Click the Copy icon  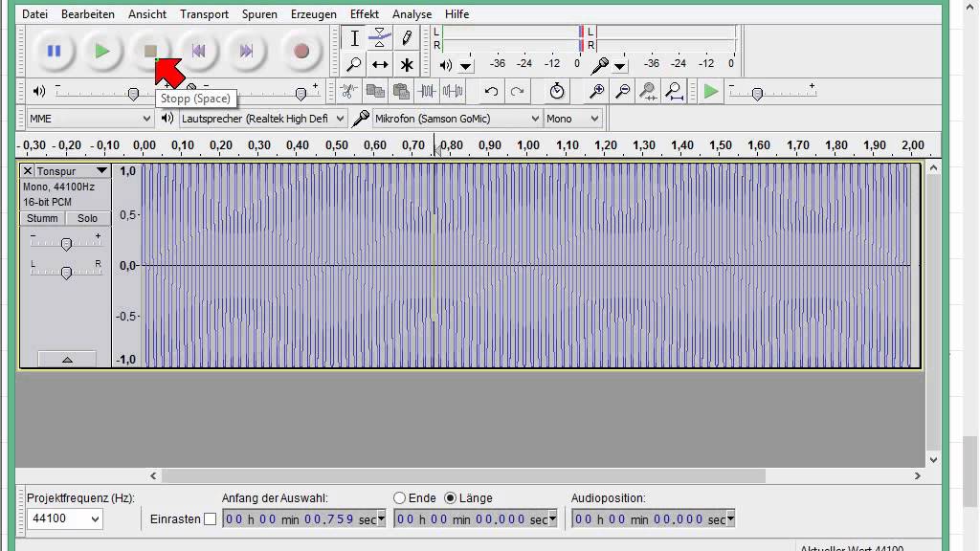click(x=375, y=91)
